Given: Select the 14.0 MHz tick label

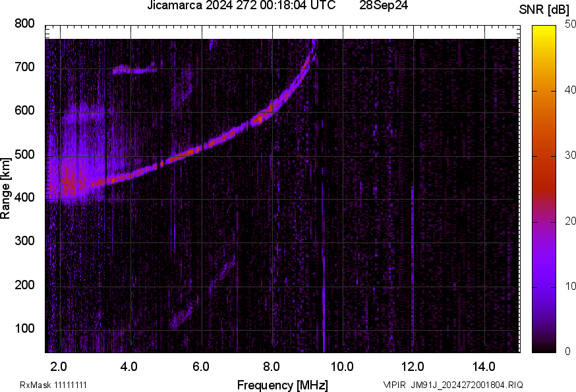Looking at the screenshot, I should pyautogui.click(x=484, y=366).
